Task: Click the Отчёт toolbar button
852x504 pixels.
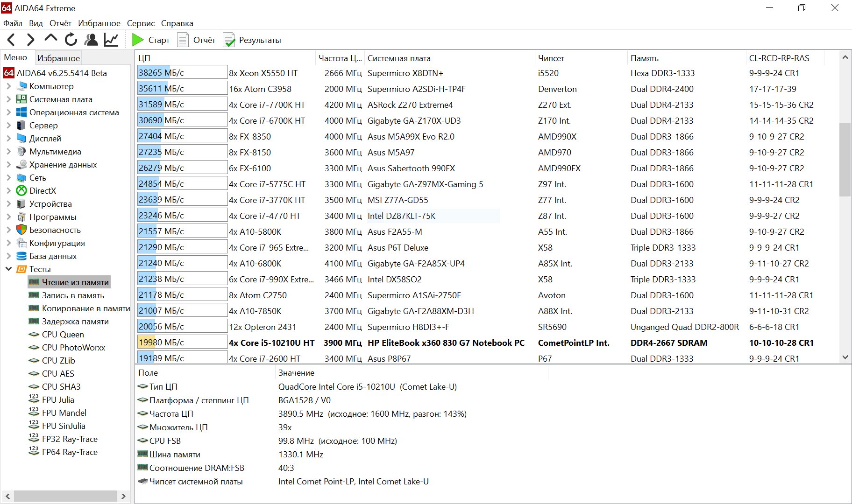Action: coord(197,40)
